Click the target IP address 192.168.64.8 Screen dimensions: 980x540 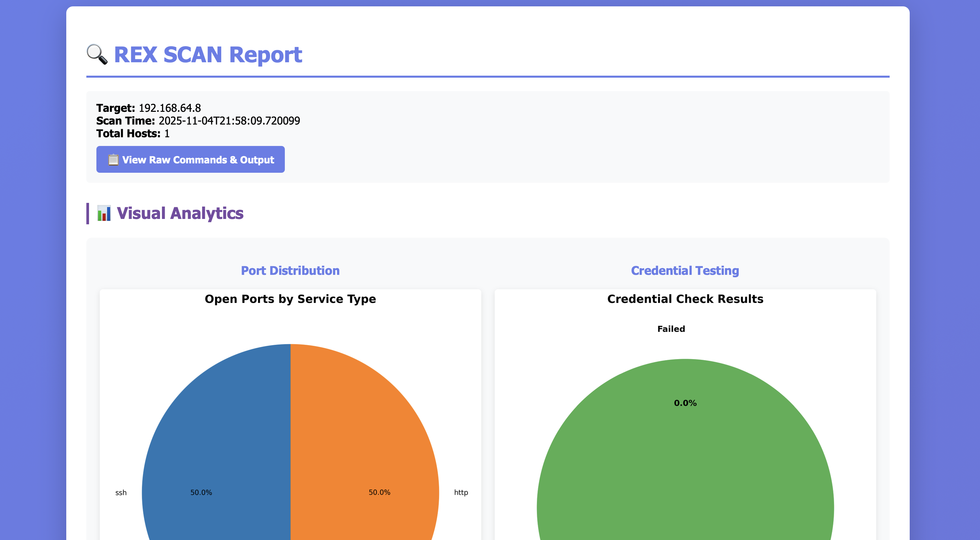[x=169, y=108]
